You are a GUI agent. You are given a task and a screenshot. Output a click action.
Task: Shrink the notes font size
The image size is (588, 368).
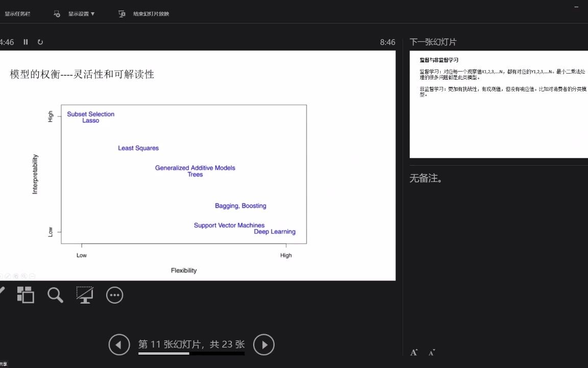pyautogui.click(x=431, y=352)
